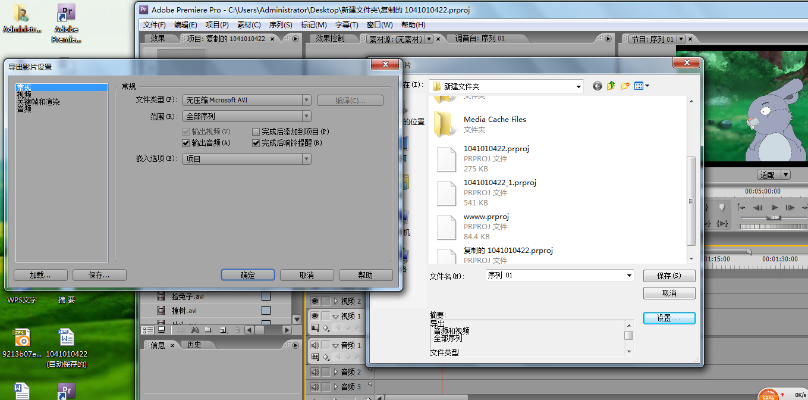Enable 完成后添加到项目 checkbox
Image resolution: width=808 pixels, height=400 pixels.
click(256, 131)
